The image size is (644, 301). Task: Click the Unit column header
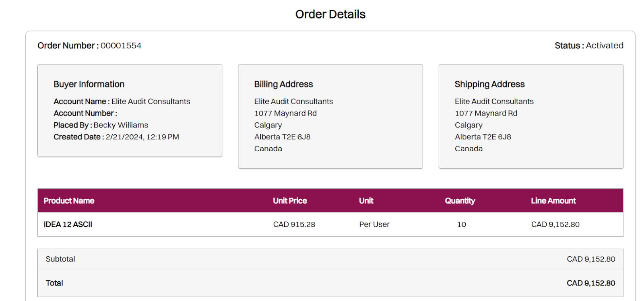click(366, 200)
